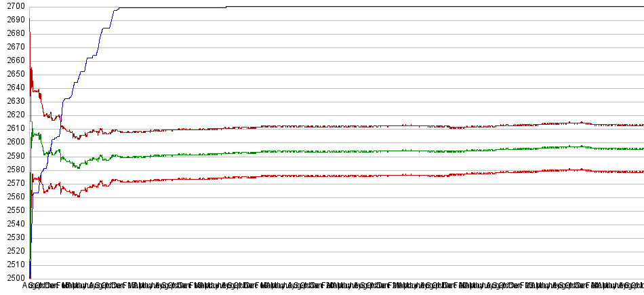Viewport: 644px width, 295px height.
Task: Click the 2590 y-axis label
Action: click(14, 156)
